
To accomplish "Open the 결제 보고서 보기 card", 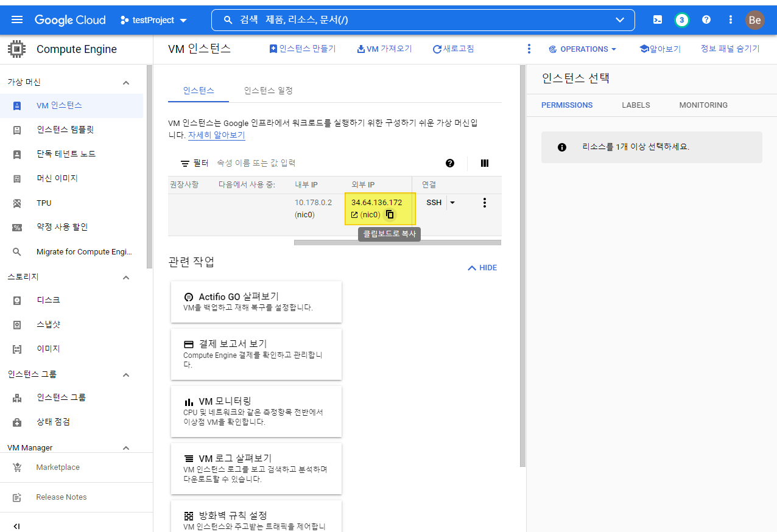I will pyautogui.click(x=256, y=354).
